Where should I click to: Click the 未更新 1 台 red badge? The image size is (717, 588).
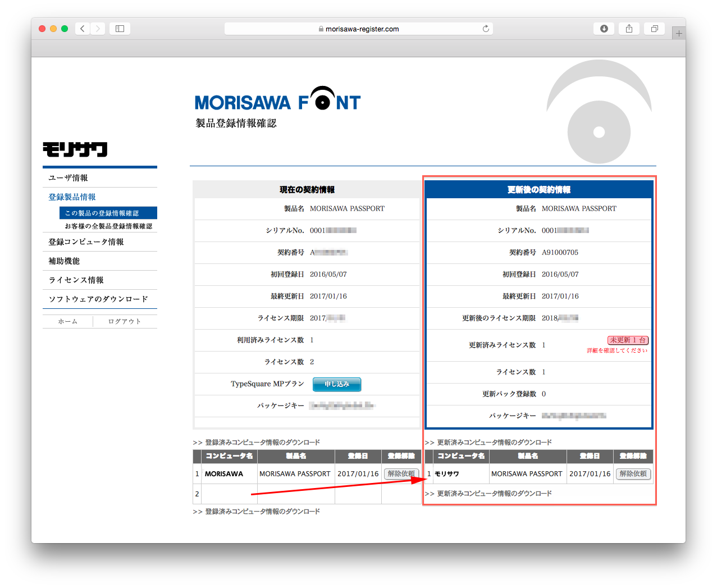click(628, 340)
